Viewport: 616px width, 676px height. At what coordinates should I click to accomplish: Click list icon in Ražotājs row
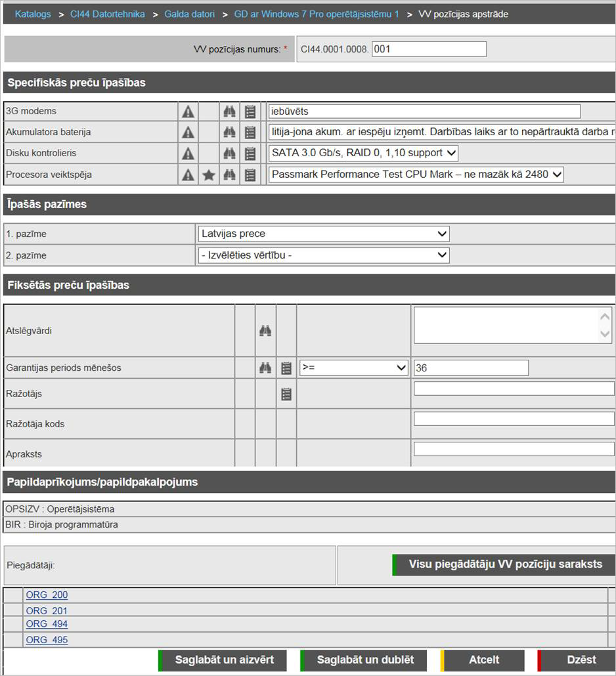pyautogui.click(x=286, y=394)
